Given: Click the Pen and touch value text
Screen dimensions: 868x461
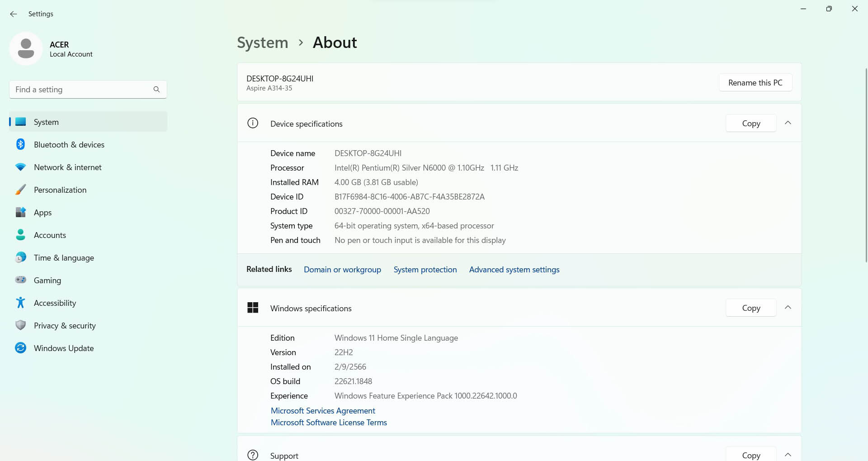Looking at the screenshot, I should (x=420, y=240).
